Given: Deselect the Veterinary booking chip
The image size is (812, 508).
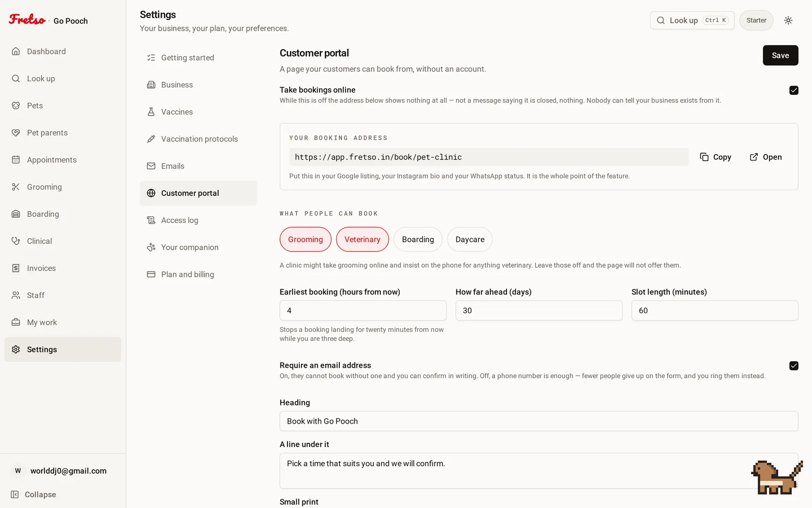Looking at the screenshot, I should pos(362,239).
